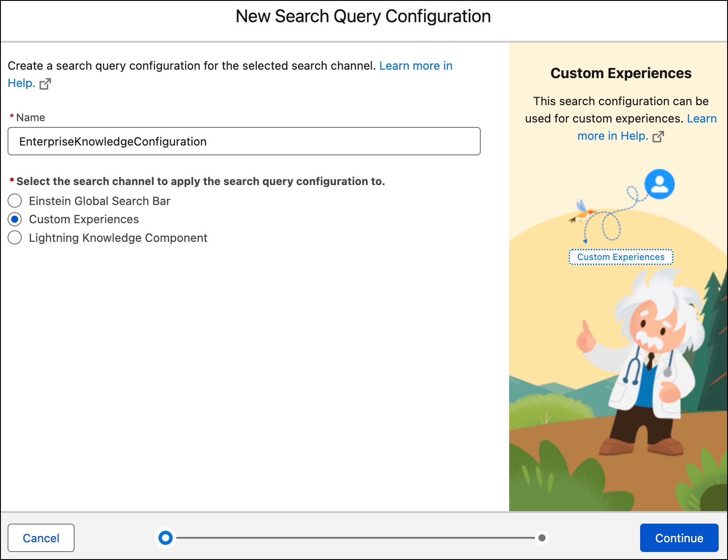Click the dotted Custom Experiences label in the illustration
This screenshot has width=728, height=560.
621,257
